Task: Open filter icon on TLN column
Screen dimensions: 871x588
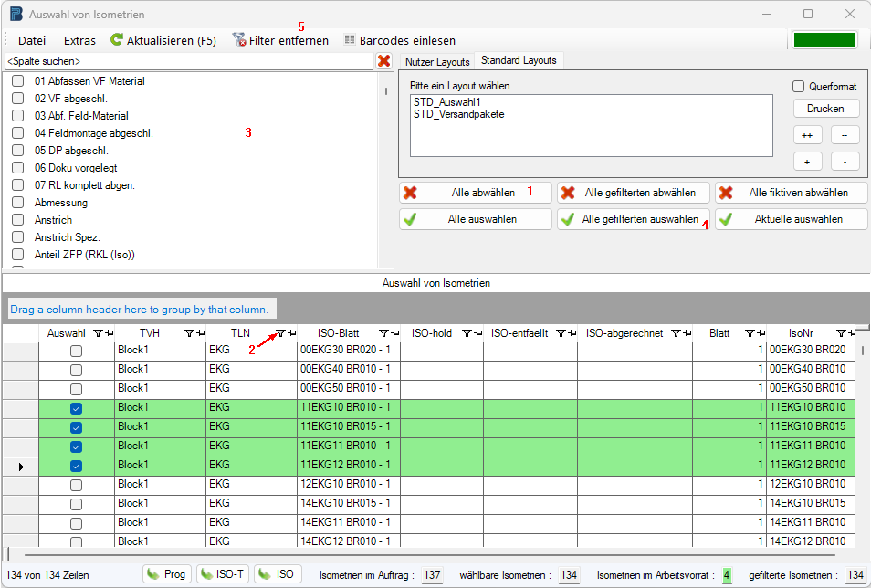Action: click(x=281, y=334)
